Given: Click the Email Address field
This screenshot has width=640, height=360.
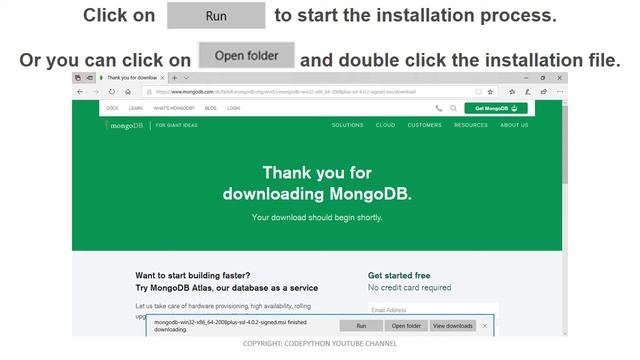Looking at the screenshot, I should (x=433, y=309).
